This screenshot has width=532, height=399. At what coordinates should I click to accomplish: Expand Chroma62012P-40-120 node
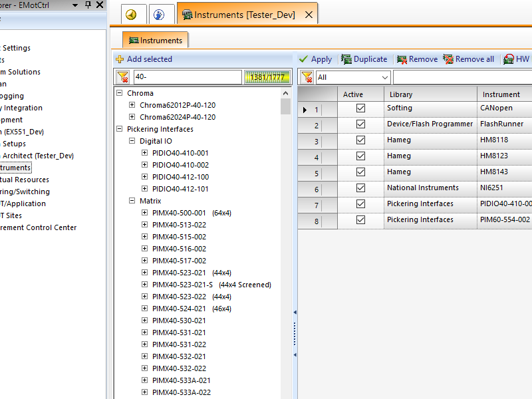click(132, 105)
